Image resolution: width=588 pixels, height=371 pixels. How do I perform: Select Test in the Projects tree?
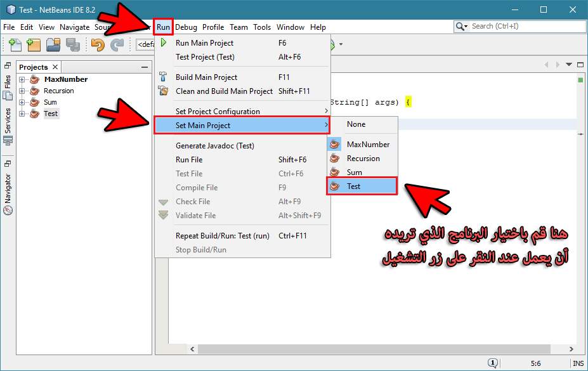click(x=51, y=114)
